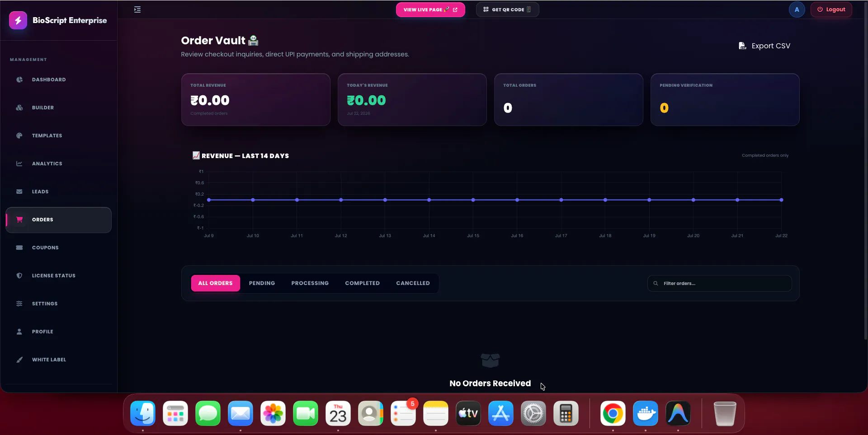868x435 pixels.
Task: Select the Orders sidebar item
Action: click(x=58, y=220)
